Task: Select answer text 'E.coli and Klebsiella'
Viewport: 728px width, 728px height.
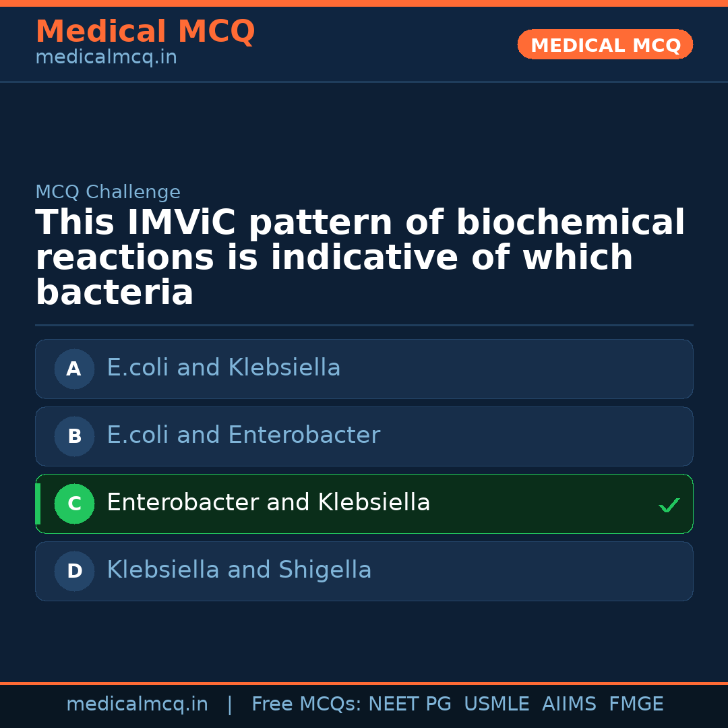Action: (223, 368)
